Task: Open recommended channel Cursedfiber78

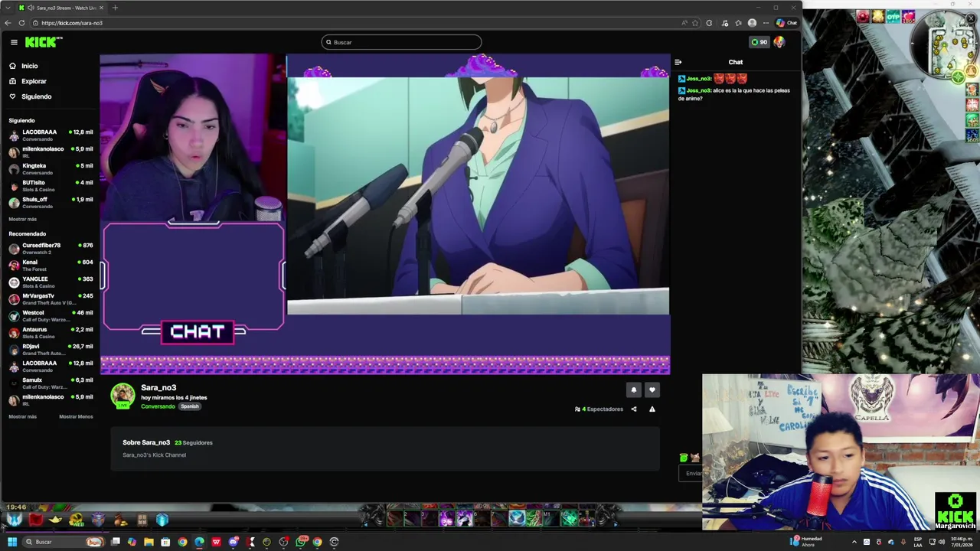Action: (51, 248)
